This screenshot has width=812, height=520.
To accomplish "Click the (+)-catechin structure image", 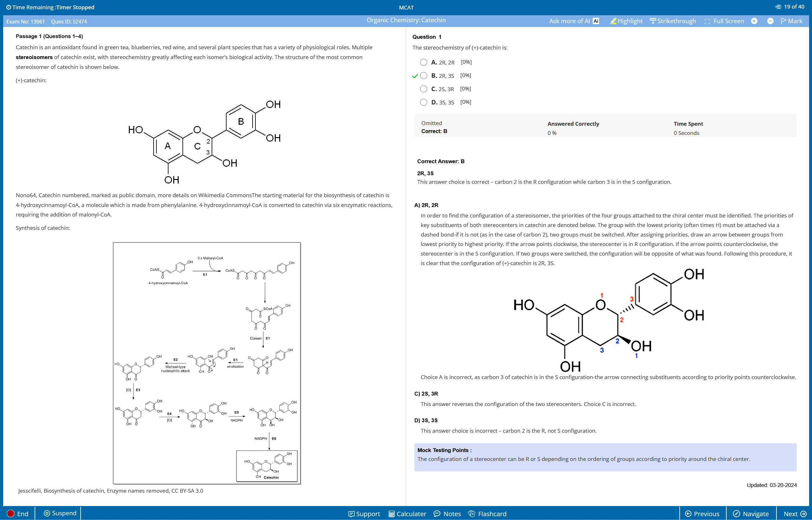I will (x=205, y=142).
